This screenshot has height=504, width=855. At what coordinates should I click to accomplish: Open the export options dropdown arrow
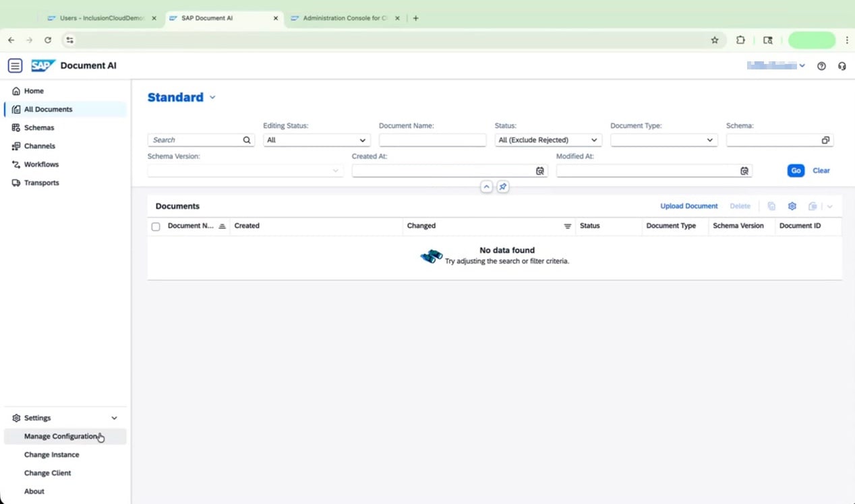[x=829, y=206]
